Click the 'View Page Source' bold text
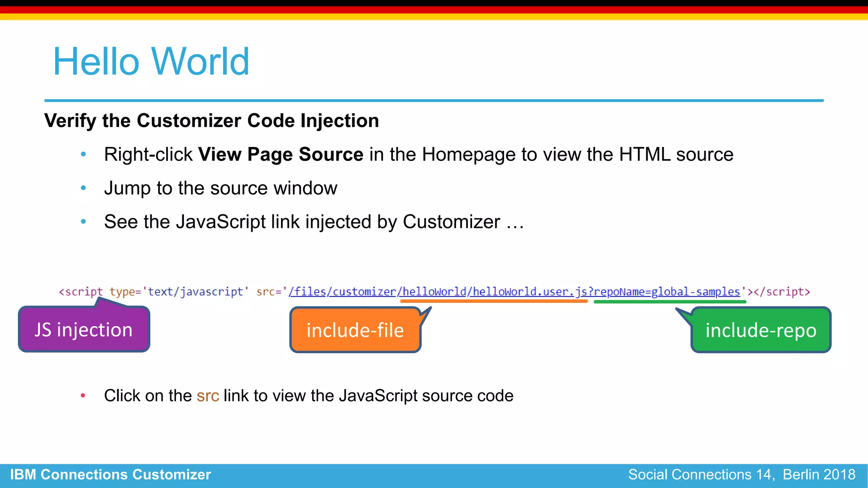Screen dimensions: 868x488 281,154
